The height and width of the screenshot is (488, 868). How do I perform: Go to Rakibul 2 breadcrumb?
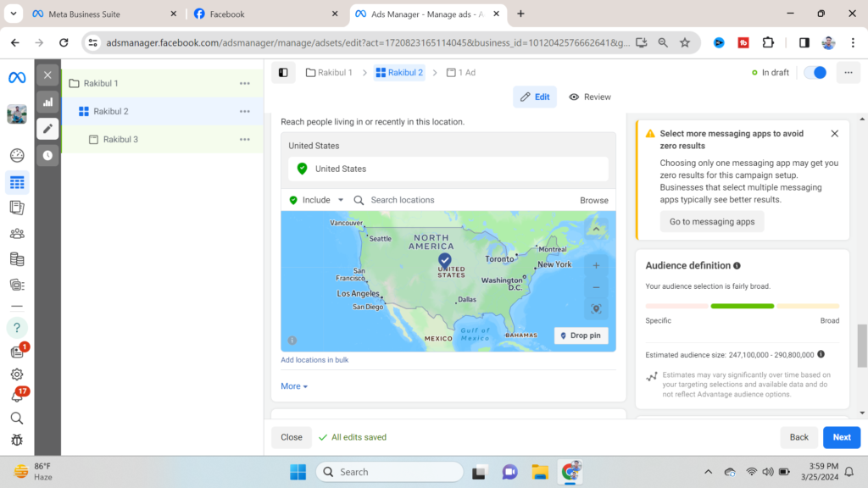pyautogui.click(x=399, y=73)
